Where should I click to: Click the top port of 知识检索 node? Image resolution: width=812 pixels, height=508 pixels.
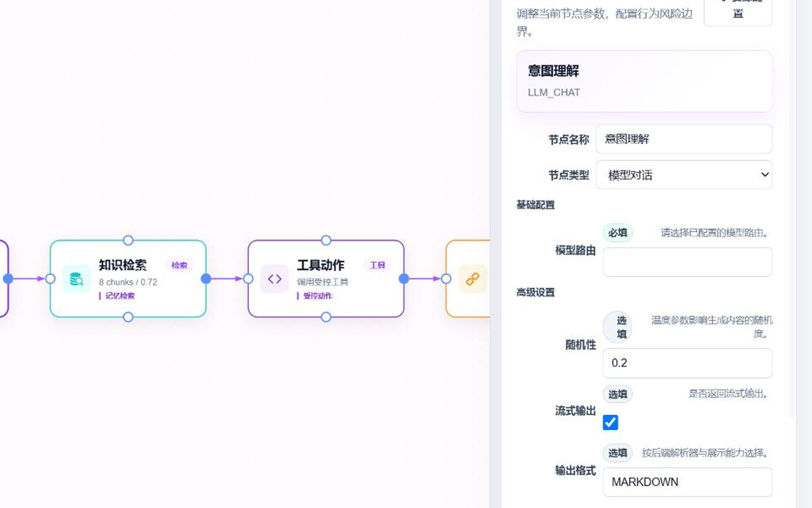click(128, 240)
